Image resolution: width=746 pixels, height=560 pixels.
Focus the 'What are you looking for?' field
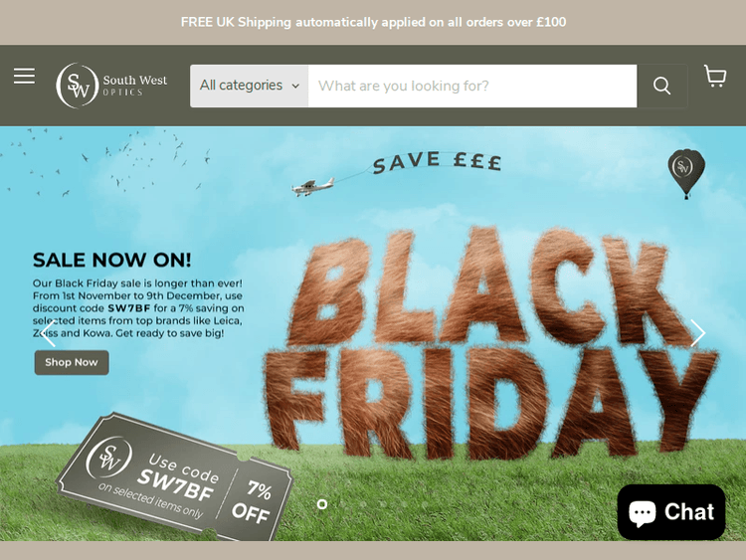(x=472, y=87)
